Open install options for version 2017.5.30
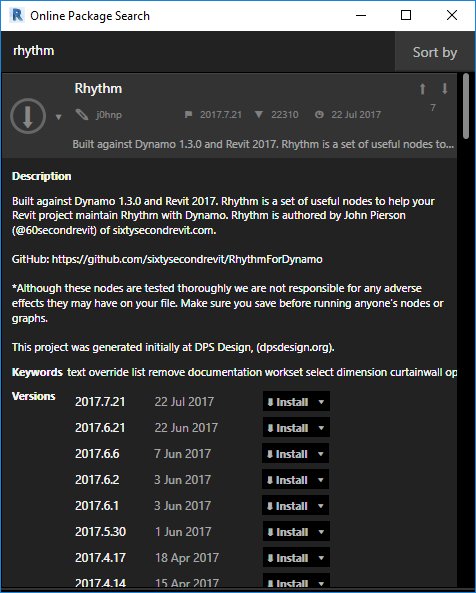This screenshot has width=476, height=593. tap(321, 532)
